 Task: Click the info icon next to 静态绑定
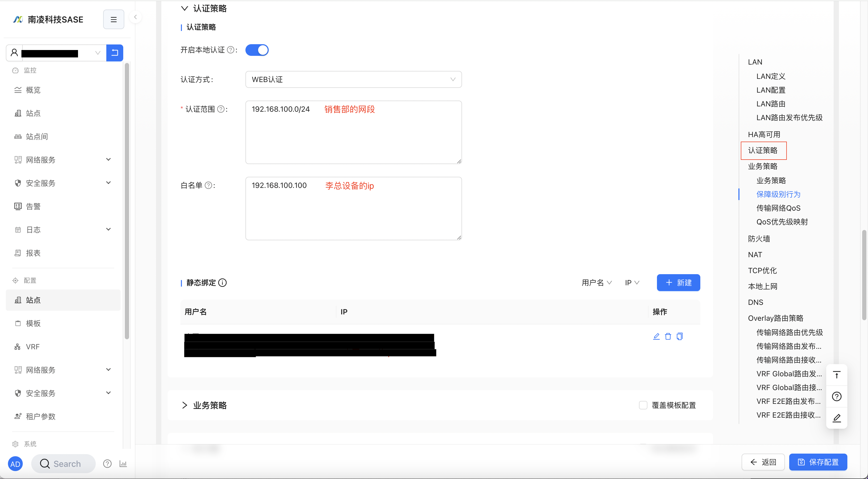(222, 283)
